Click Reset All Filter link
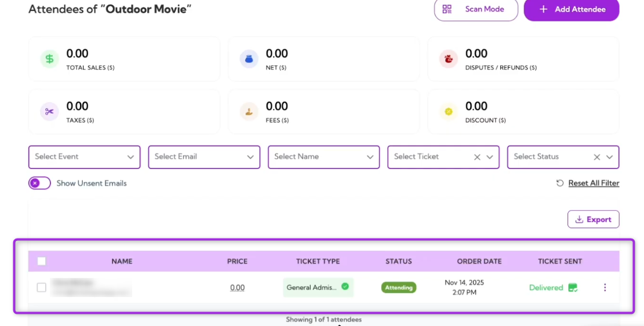The height and width of the screenshot is (326, 644). (x=594, y=184)
